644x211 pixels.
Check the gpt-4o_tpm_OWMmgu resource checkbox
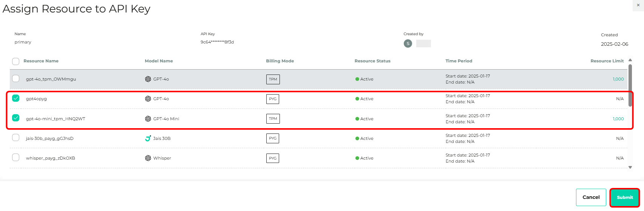tap(15, 79)
